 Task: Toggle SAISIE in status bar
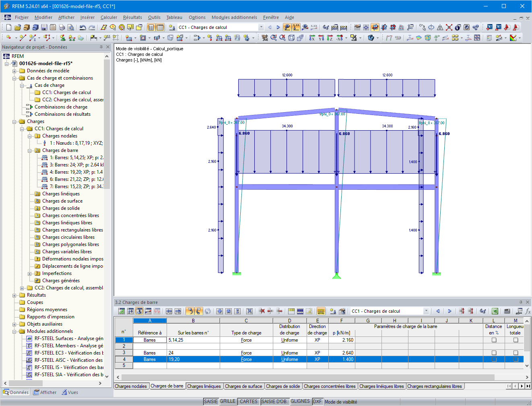[x=210, y=402]
